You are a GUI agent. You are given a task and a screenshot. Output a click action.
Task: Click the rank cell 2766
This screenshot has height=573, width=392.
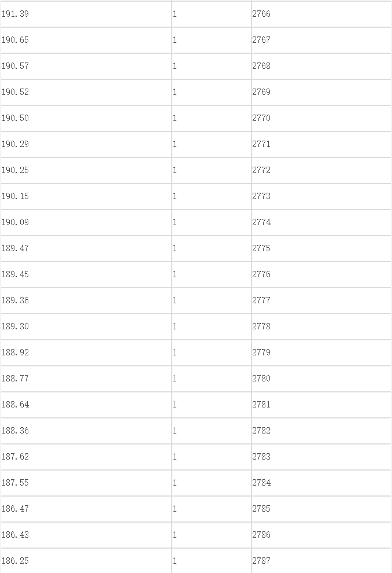point(321,14)
